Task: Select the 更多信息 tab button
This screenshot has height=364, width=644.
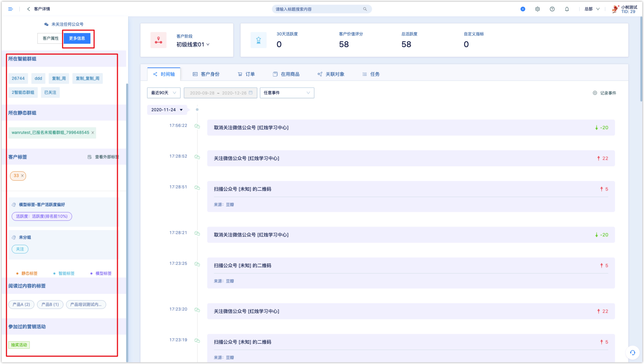Action: click(77, 38)
